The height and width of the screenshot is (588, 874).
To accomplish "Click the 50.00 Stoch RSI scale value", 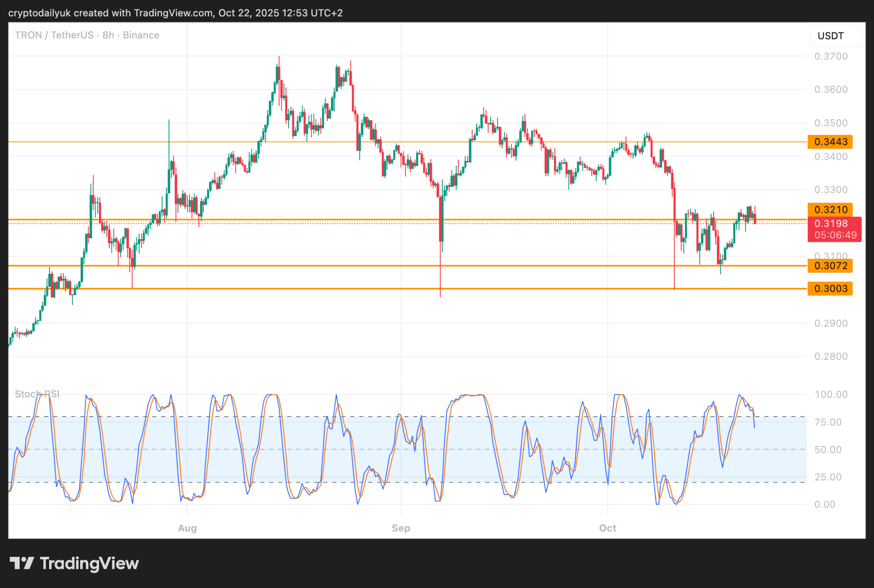I will [828, 449].
